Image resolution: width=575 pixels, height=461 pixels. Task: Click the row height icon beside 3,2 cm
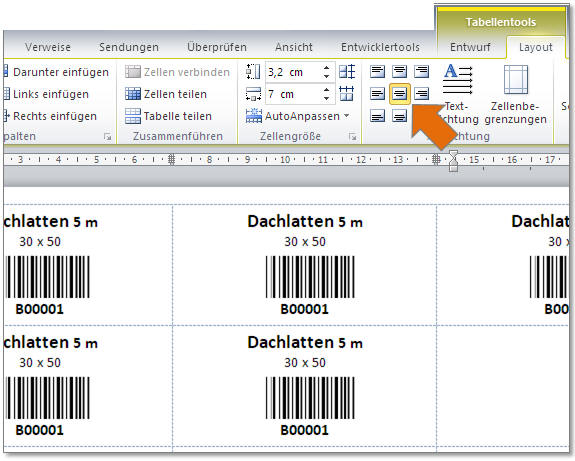pos(253,72)
